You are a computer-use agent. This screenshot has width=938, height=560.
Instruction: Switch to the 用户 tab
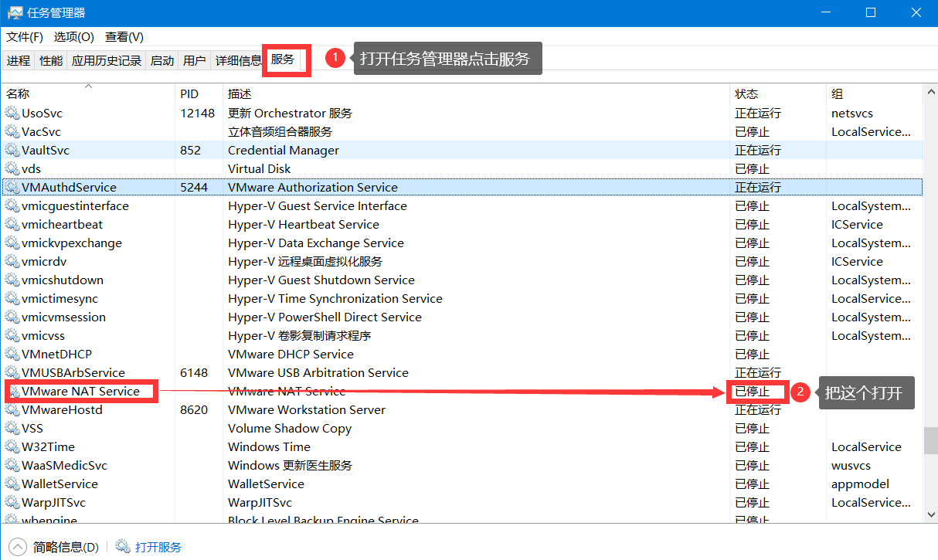[x=195, y=60]
